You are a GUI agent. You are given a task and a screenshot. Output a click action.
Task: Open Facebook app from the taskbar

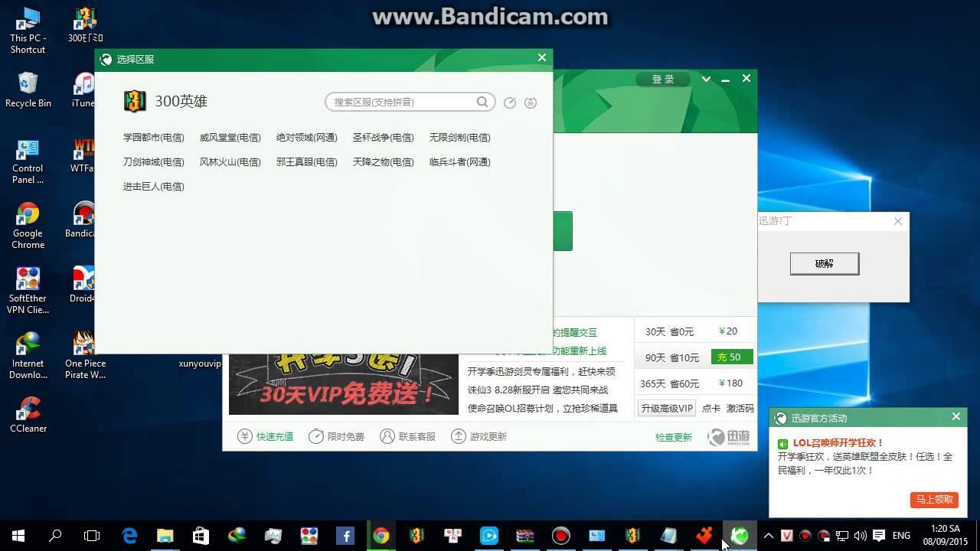pyautogui.click(x=345, y=536)
